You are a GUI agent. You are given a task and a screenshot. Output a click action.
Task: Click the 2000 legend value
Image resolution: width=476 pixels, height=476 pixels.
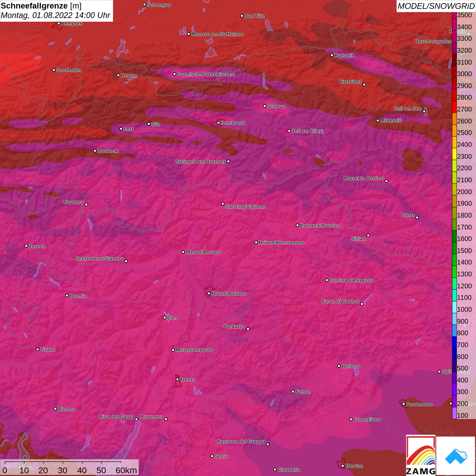click(x=464, y=192)
